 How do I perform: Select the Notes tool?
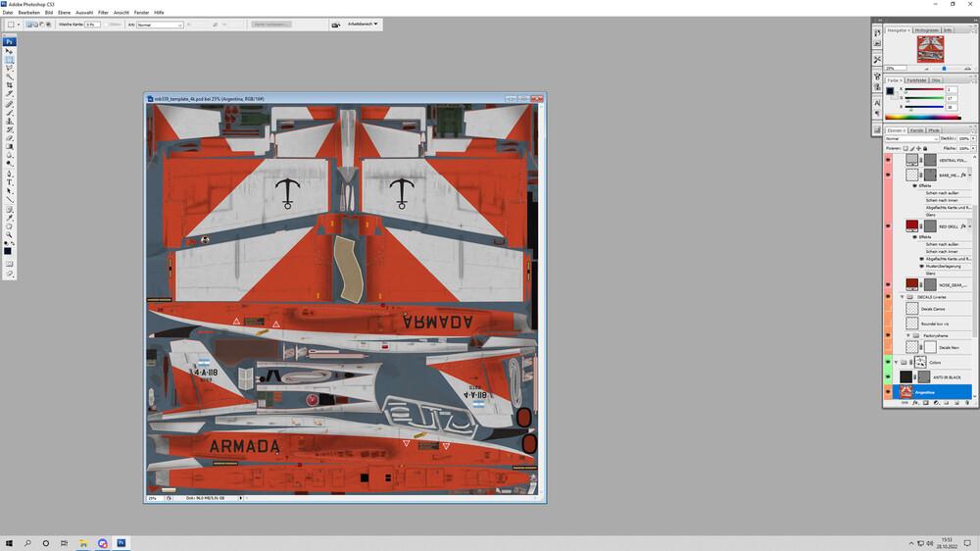(9, 211)
